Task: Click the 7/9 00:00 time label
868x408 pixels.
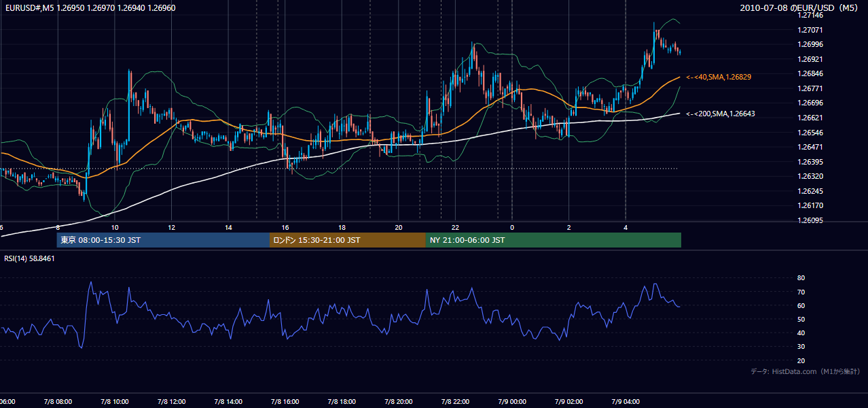Action: 512,401
